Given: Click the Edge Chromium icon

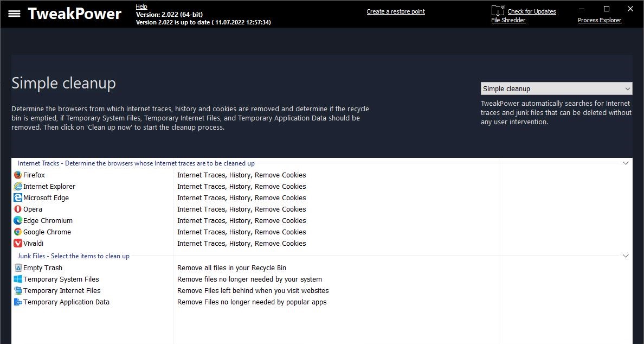Looking at the screenshot, I should 18,221.
